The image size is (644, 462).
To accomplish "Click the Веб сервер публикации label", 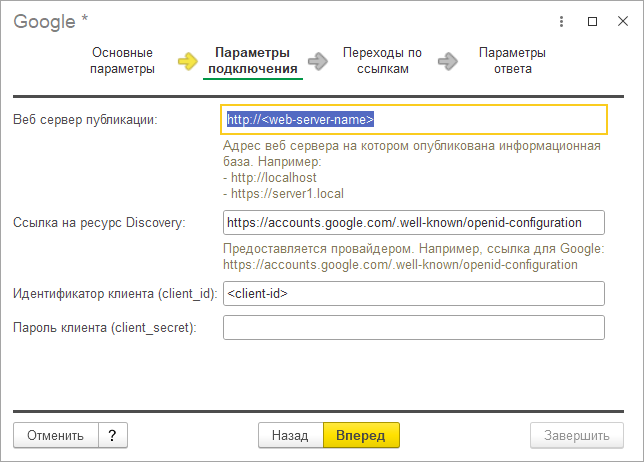I will point(85,120).
